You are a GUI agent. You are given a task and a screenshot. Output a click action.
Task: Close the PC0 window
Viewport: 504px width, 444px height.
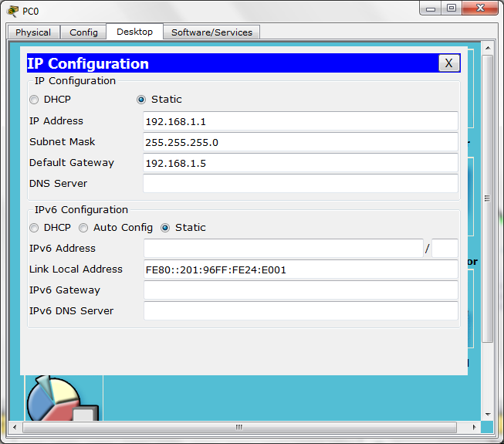pyautogui.click(x=480, y=8)
